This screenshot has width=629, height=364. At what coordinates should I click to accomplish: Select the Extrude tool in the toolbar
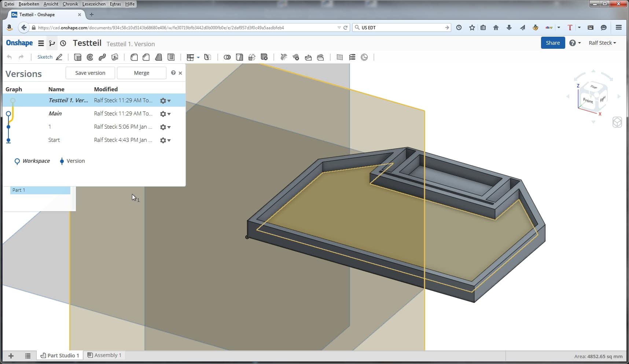pos(77,57)
